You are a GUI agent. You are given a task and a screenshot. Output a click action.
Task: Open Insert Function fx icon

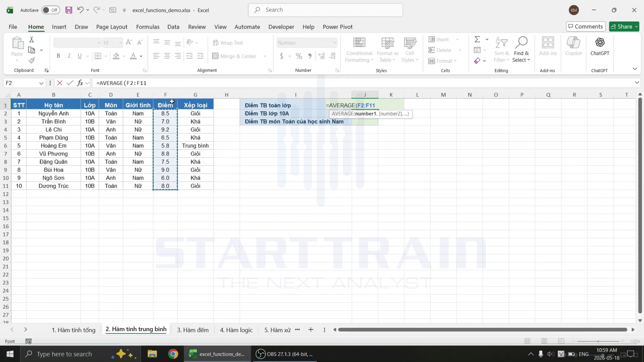80,83
